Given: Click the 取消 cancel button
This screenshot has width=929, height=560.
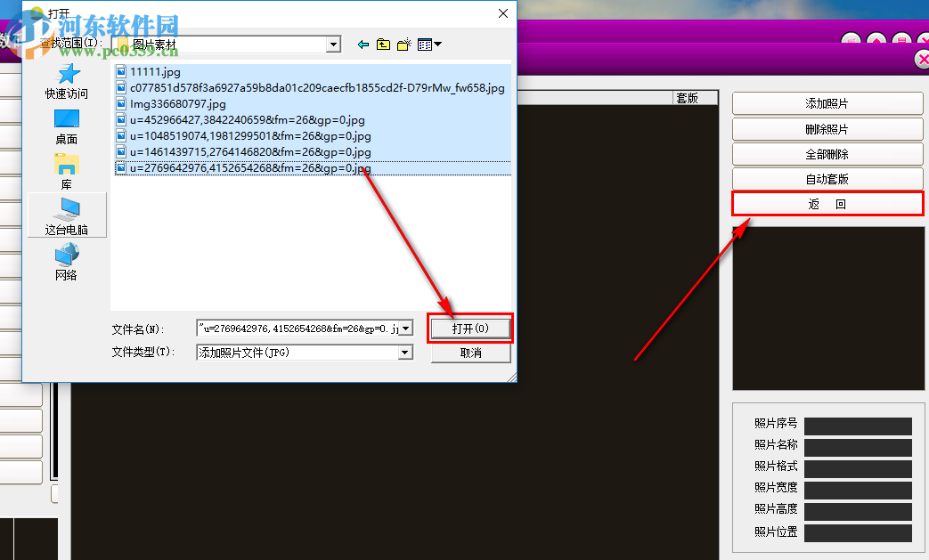Looking at the screenshot, I should (470, 353).
